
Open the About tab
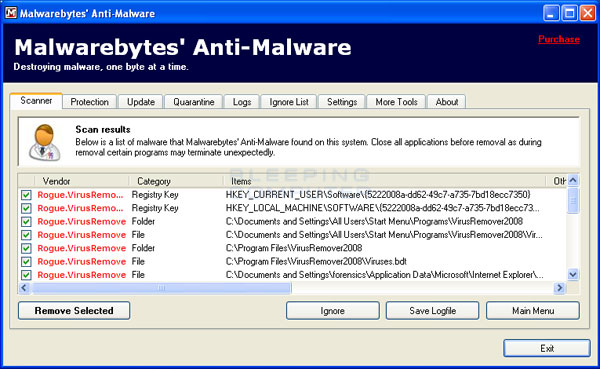coord(447,102)
